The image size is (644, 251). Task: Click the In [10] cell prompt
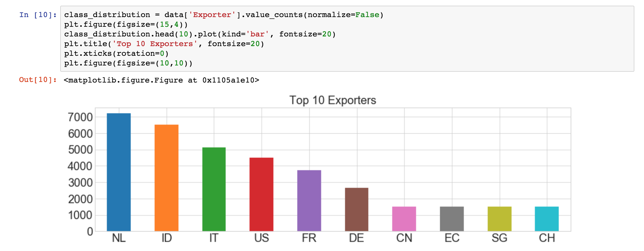tap(38, 15)
